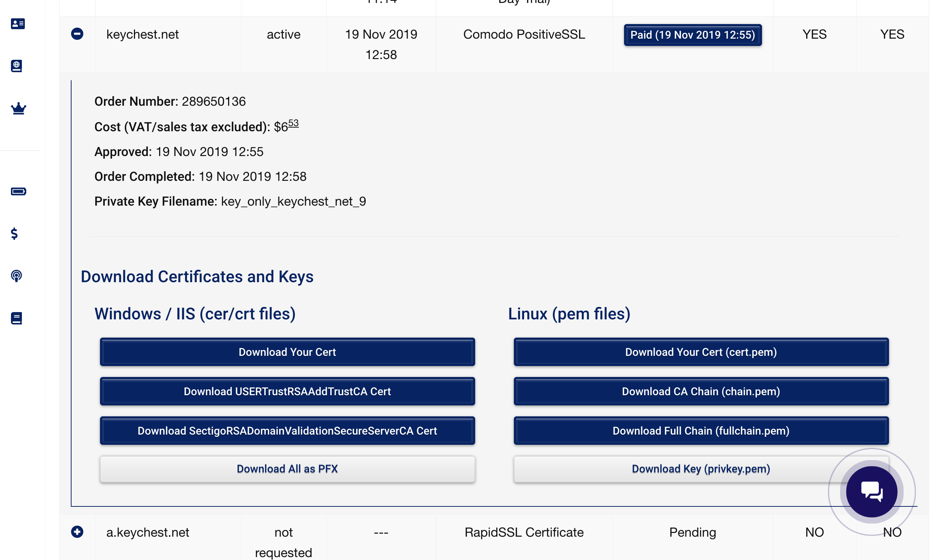Click the battery-shaped icon in sidebar

coord(18,191)
